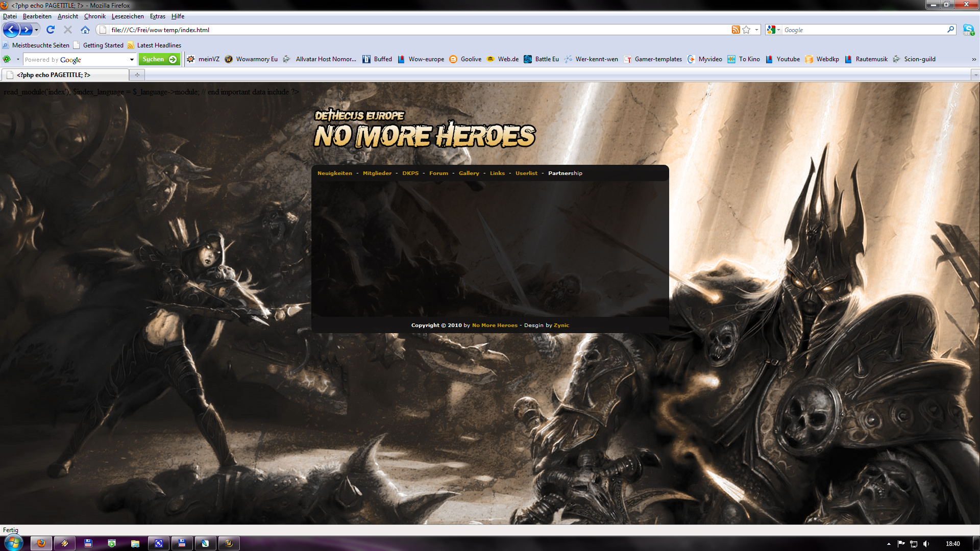
Task: Click the No More Heroes logo banner
Action: pos(425,129)
